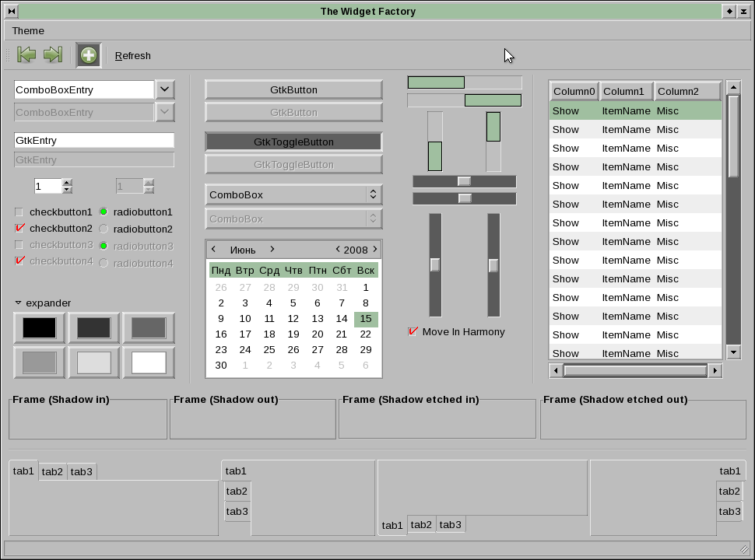Switch to tab2 in right-tabbed notebook
Image resolution: width=755 pixels, height=560 pixels.
coord(729,492)
